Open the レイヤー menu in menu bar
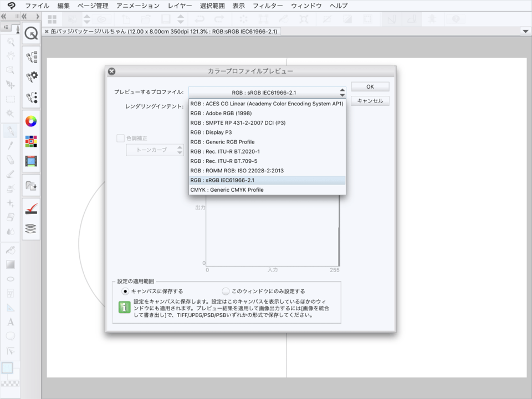The image size is (532, 399). click(180, 6)
